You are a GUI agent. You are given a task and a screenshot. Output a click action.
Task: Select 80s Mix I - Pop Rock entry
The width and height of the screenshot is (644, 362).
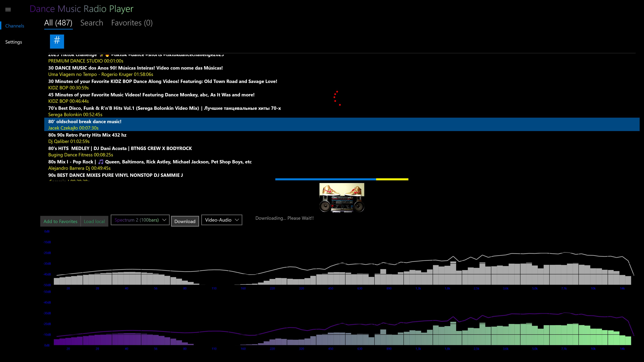point(150,162)
